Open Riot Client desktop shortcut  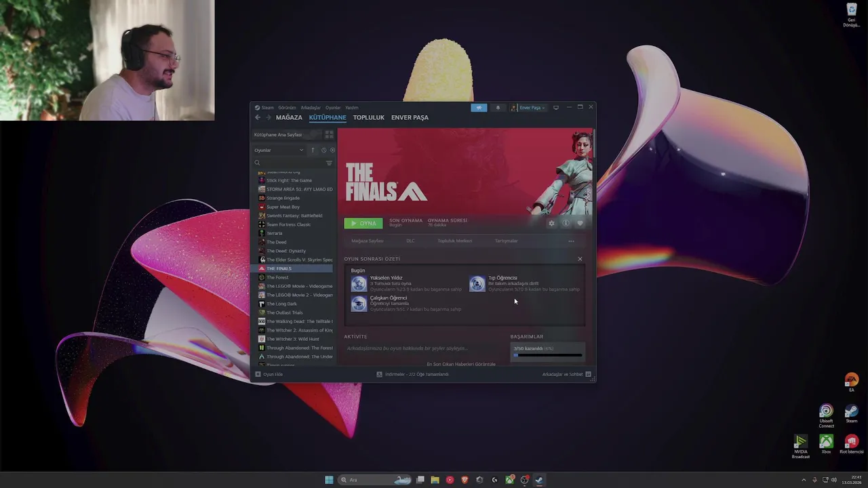[852, 445]
